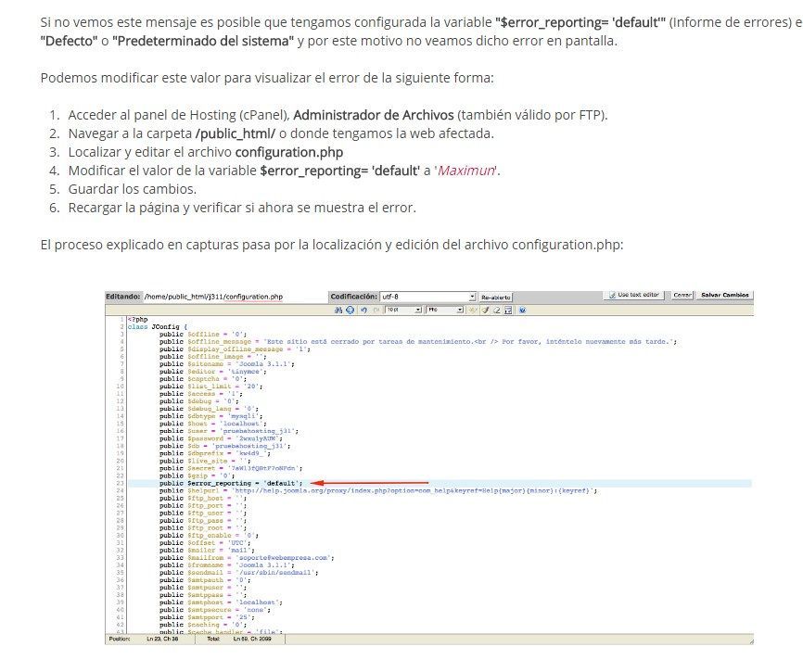Screen dimensions: 803x672
Task: Open the Php syntax language dropdown
Action: [x=445, y=310]
